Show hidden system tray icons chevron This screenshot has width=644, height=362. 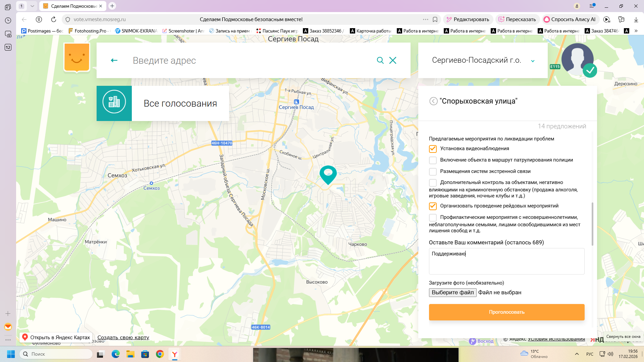click(x=577, y=354)
